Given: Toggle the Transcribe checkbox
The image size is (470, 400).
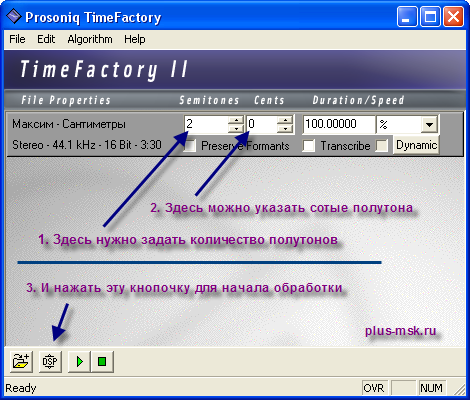Looking at the screenshot, I should (x=309, y=146).
